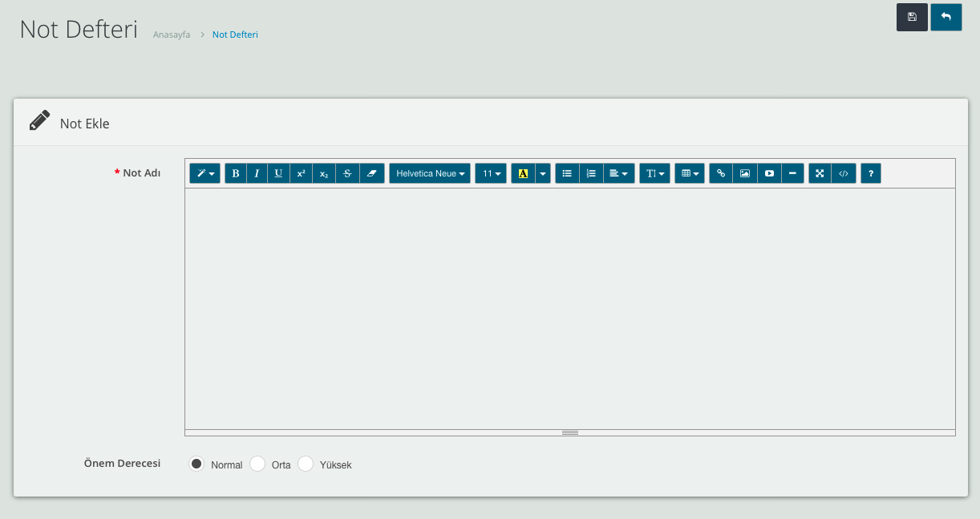
Task: Open the table insert dropdown
Action: 690,173
